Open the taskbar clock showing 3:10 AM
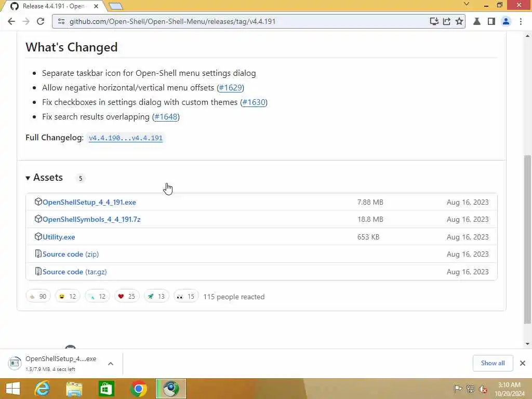 click(509, 389)
